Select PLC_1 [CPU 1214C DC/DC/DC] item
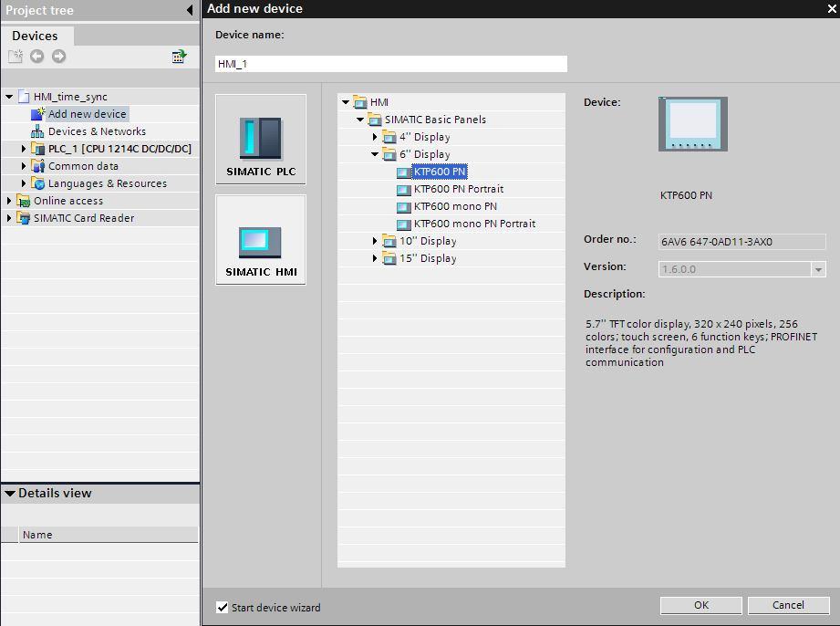The width and height of the screenshot is (840, 626). (x=119, y=149)
